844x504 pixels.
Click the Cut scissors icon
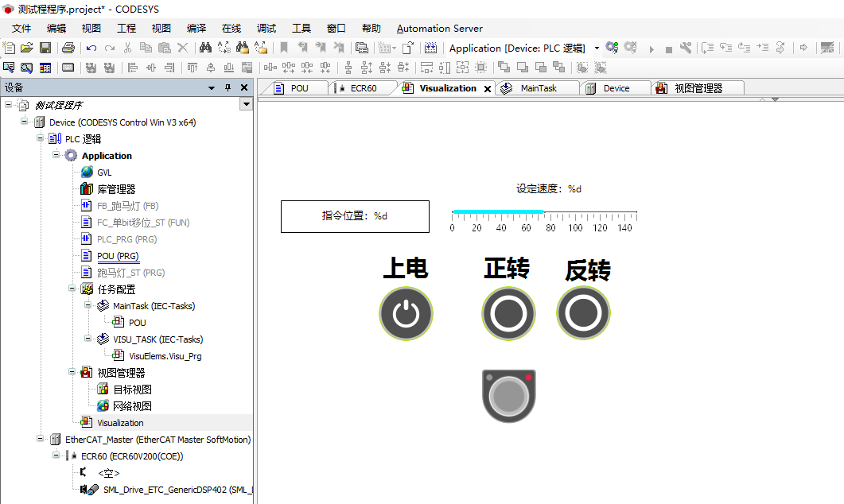pyautogui.click(x=127, y=48)
